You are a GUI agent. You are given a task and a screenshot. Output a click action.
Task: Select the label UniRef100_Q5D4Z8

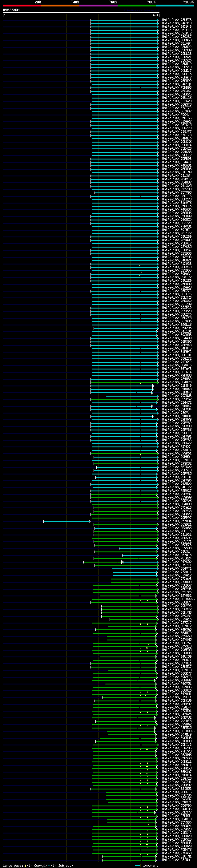coord(177,149)
